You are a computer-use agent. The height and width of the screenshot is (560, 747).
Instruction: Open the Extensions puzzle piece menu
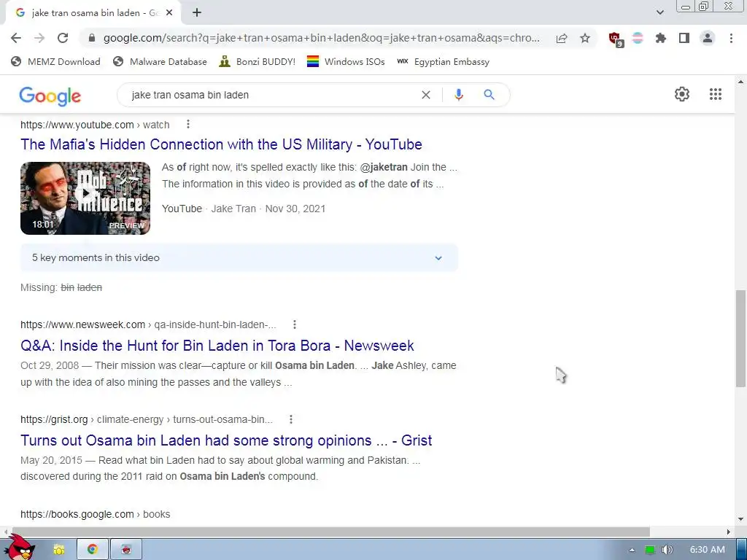coord(661,38)
